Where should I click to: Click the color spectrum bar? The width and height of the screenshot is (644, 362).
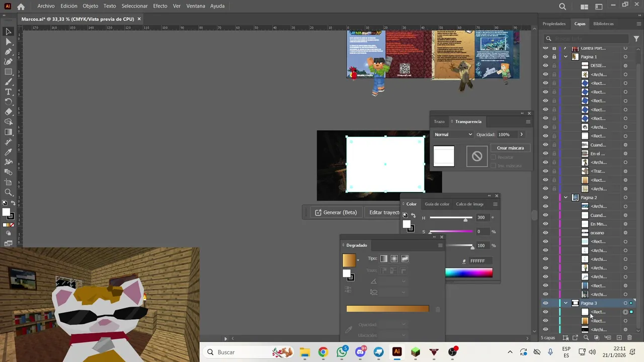pos(469,273)
